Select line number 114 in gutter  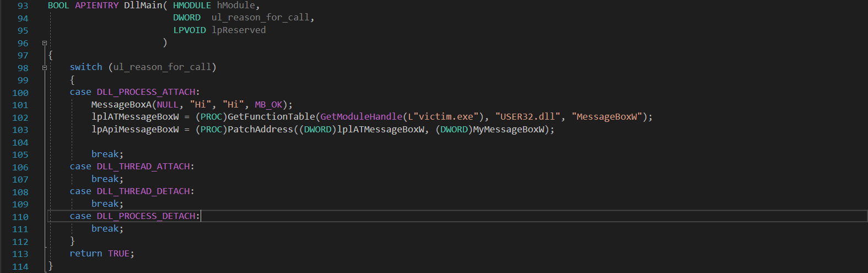point(20,266)
